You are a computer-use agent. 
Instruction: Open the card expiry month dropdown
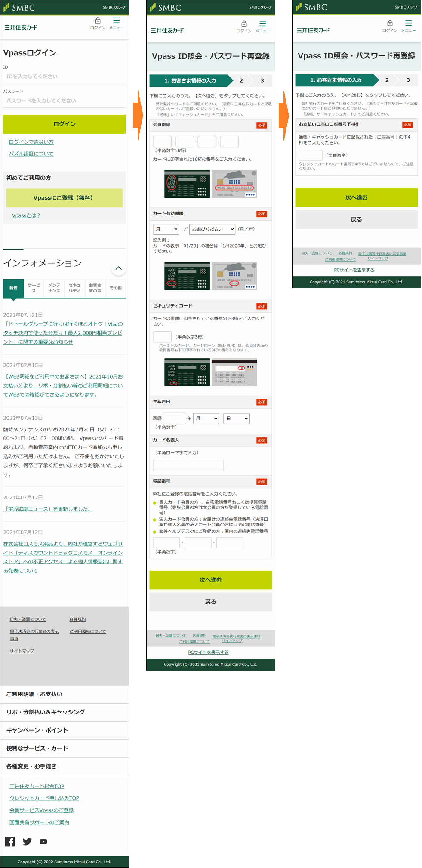[x=166, y=229]
